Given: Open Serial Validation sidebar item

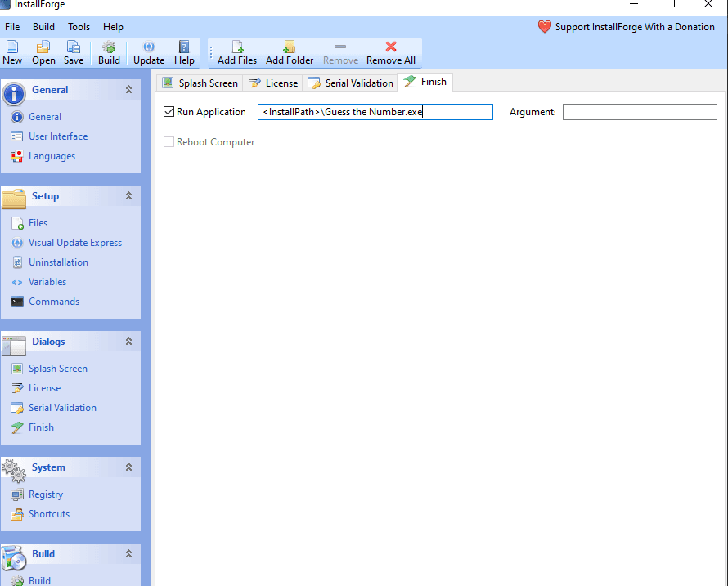Looking at the screenshot, I should point(62,408).
